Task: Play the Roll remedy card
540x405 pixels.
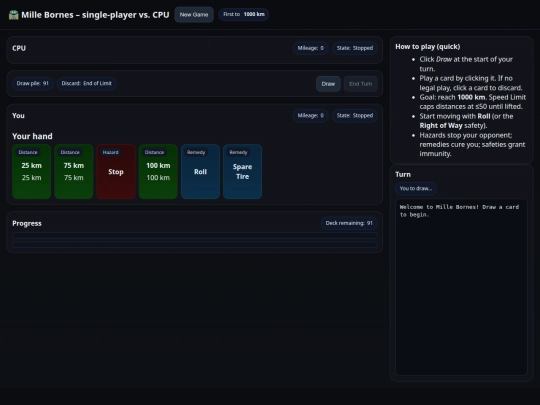Action: (200, 172)
